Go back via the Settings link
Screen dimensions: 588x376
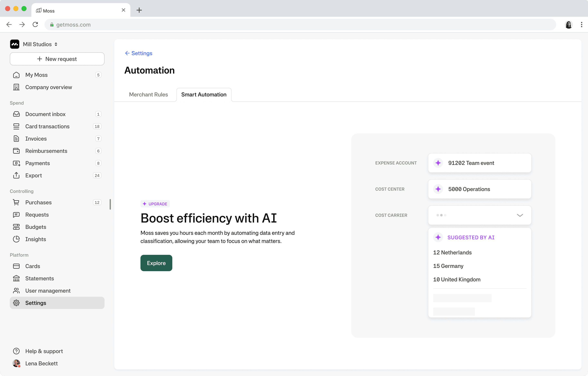[138, 53]
